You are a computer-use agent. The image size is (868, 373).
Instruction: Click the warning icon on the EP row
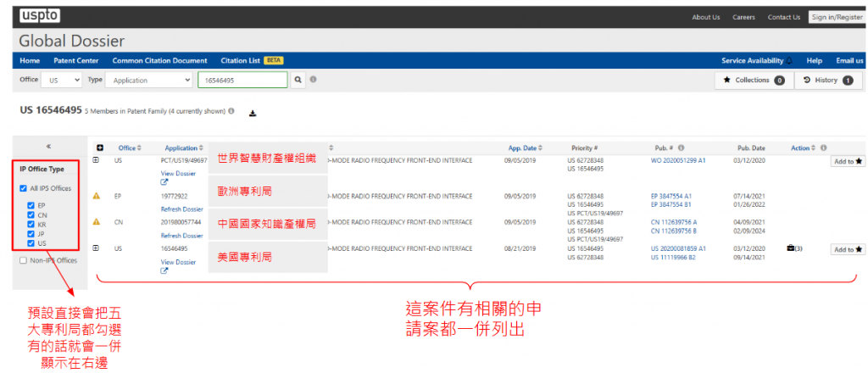click(x=97, y=196)
